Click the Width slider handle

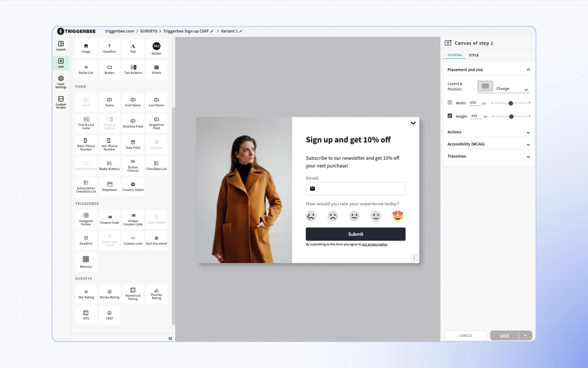(511, 103)
